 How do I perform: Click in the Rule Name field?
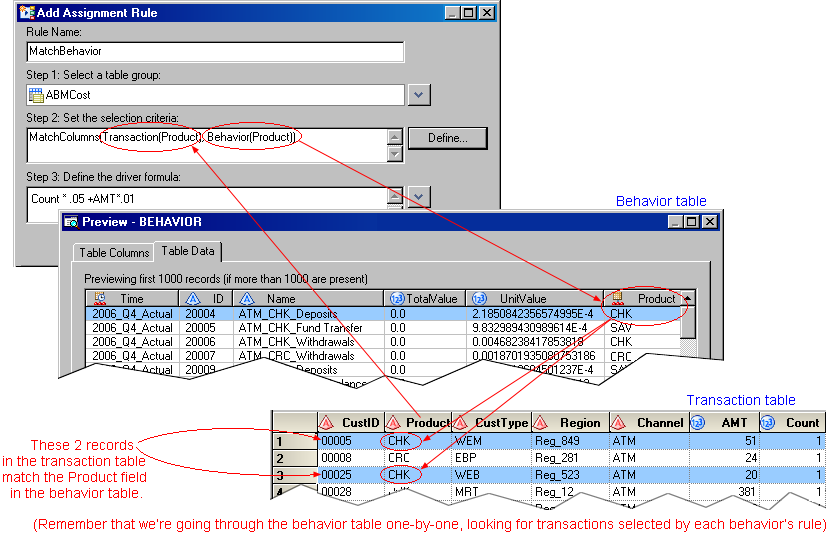[215, 51]
